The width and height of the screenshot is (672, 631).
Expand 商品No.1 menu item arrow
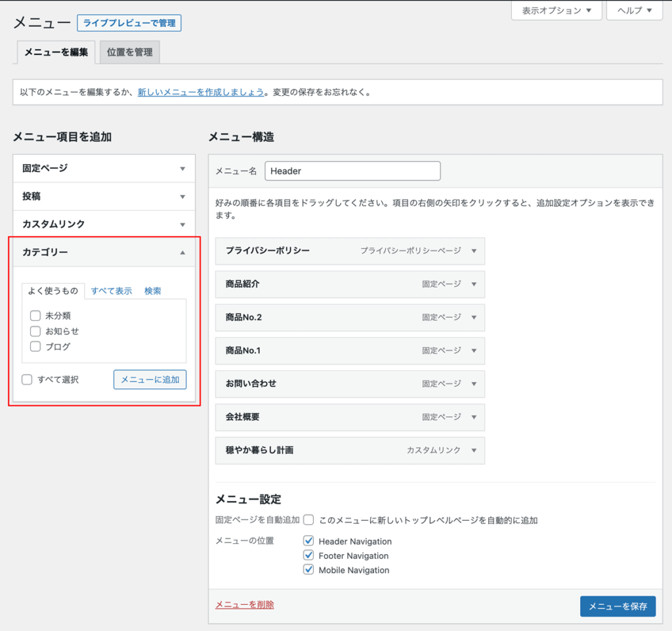coord(474,350)
